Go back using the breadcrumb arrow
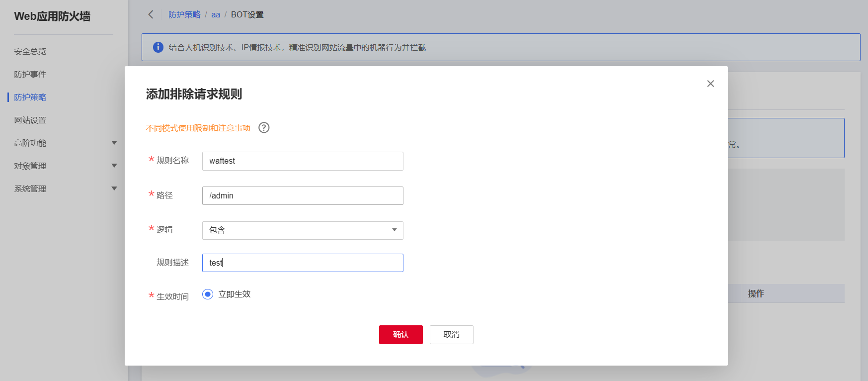The image size is (868, 381). point(151,14)
